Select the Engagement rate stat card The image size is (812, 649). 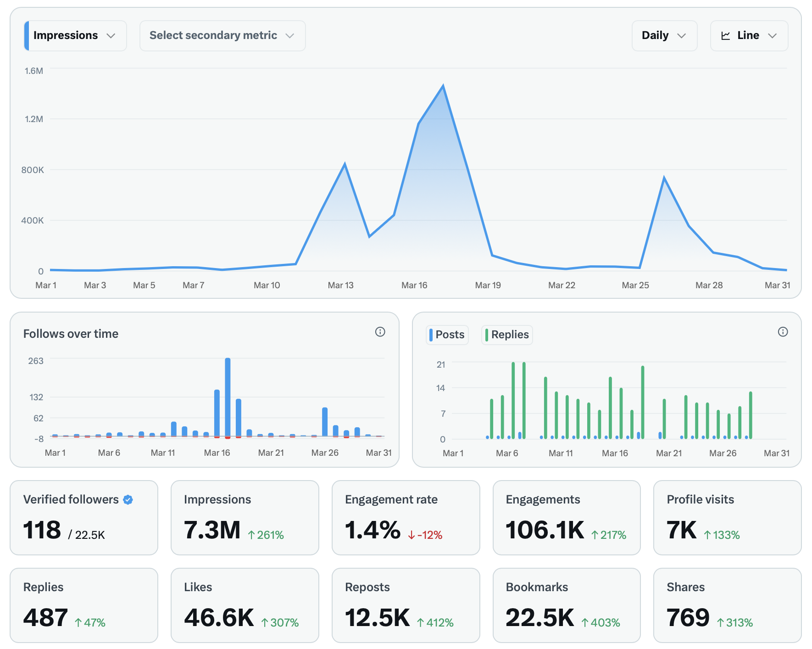click(x=406, y=517)
